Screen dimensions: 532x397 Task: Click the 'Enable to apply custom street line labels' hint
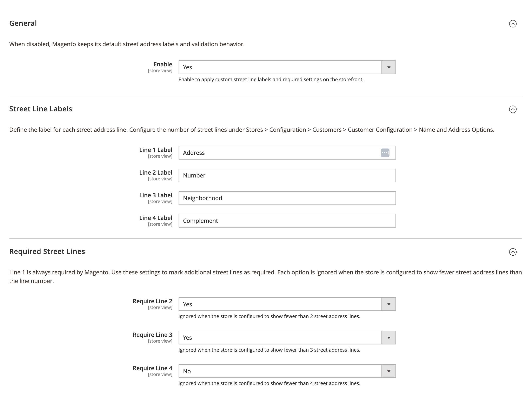pyautogui.click(x=271, y=79)
